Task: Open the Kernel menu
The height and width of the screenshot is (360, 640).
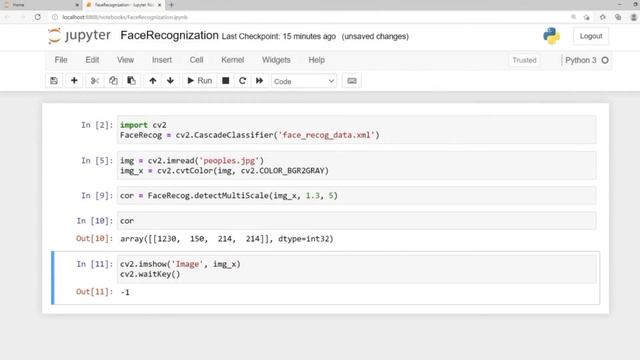Action: tap(233, 60)
